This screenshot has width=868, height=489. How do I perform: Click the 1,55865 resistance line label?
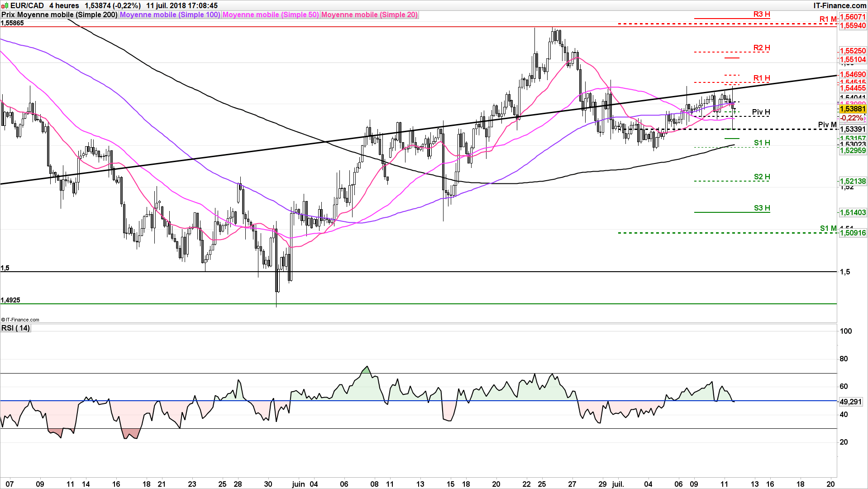point(12,23)
